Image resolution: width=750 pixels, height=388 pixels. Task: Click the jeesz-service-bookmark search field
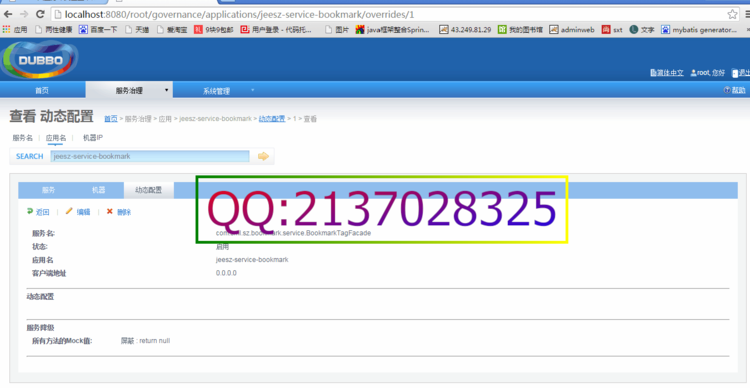(x=150, y=156)
